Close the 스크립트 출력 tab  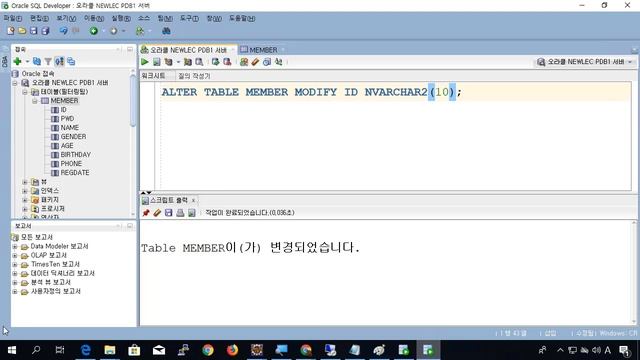point(193,200)
